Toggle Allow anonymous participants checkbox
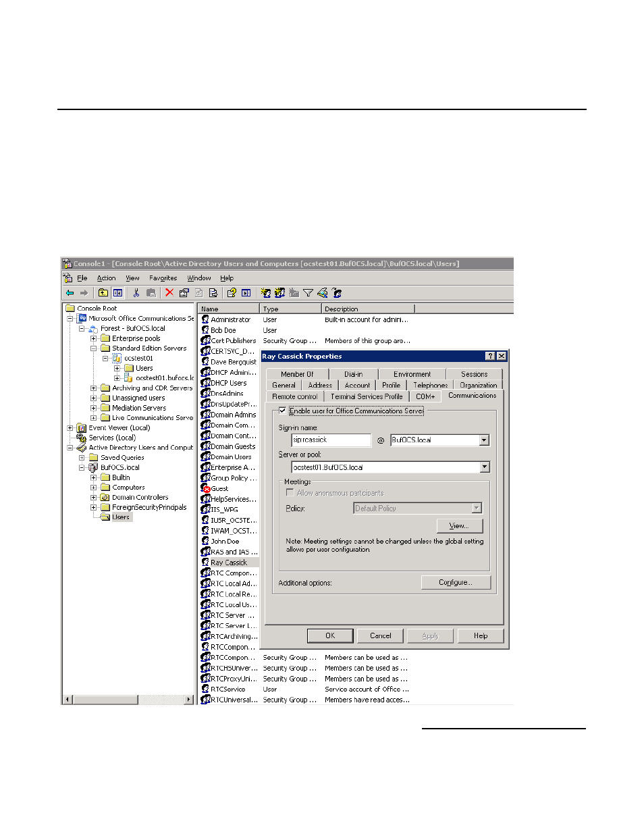This screenshot has height=834, width=644. (290, 492)
